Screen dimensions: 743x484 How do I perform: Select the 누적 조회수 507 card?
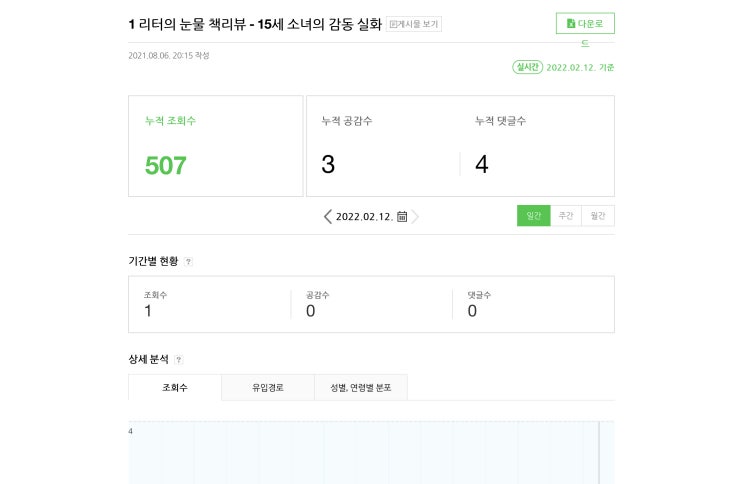coord(215,146)
